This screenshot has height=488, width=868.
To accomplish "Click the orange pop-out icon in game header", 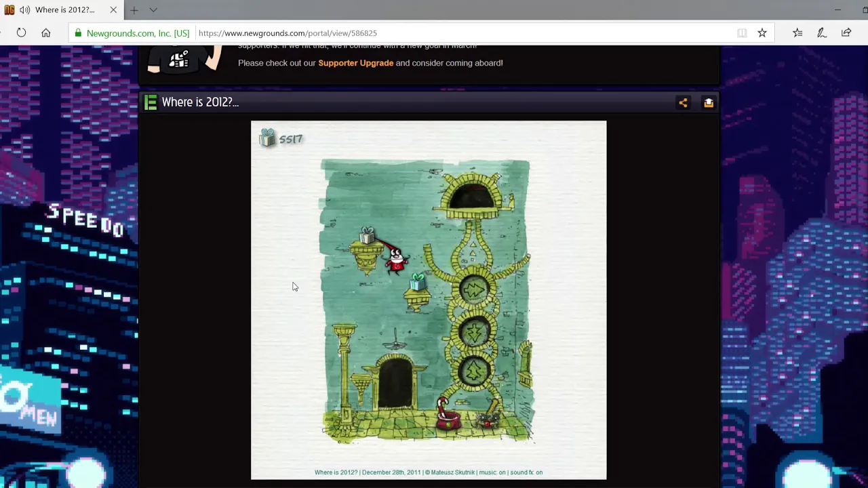I will (x=708, y=102).
